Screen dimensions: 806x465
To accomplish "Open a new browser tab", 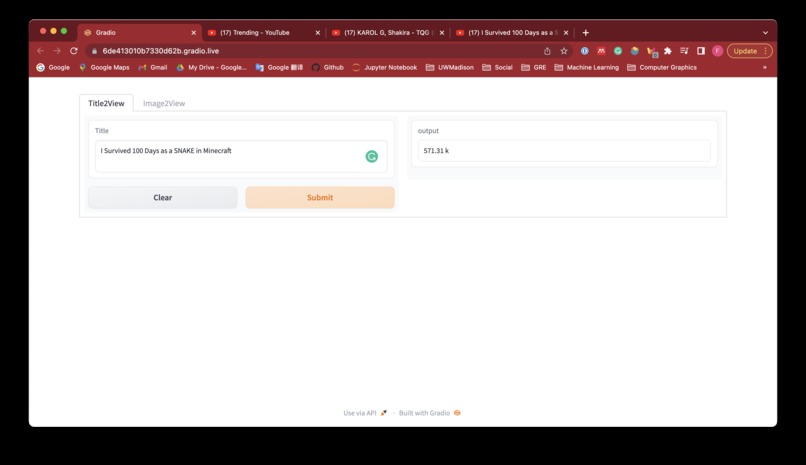I will coord(585,32).
